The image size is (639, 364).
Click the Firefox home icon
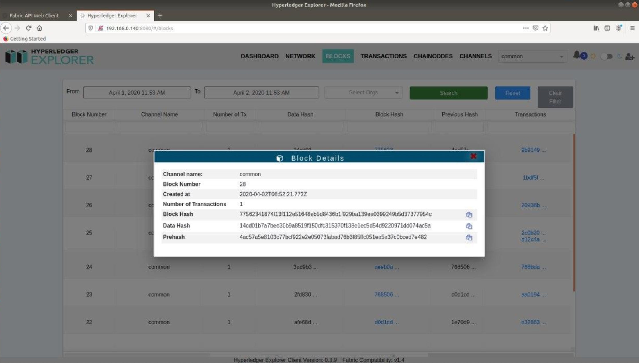tap(40, 28)
